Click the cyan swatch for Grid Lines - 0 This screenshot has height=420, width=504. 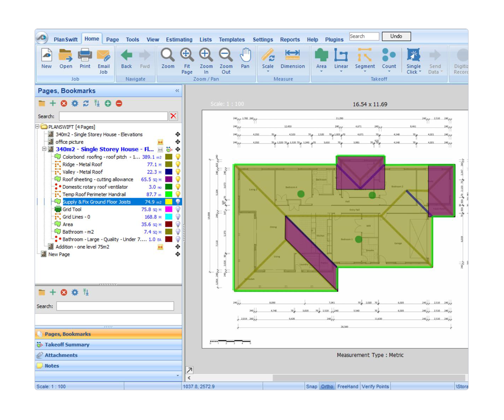click(169, 217)
